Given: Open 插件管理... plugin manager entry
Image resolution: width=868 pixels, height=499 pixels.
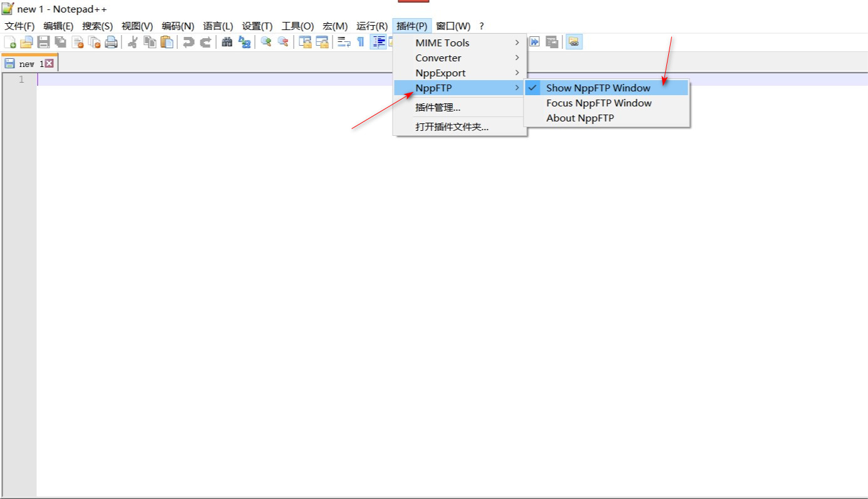Looking at the screenshot, I should click(x=460, y=108).
